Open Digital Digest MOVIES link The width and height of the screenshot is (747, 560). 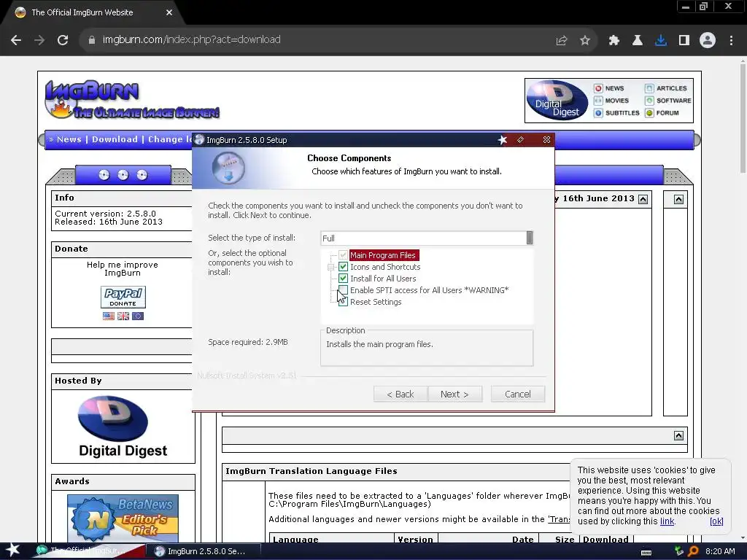612,101
